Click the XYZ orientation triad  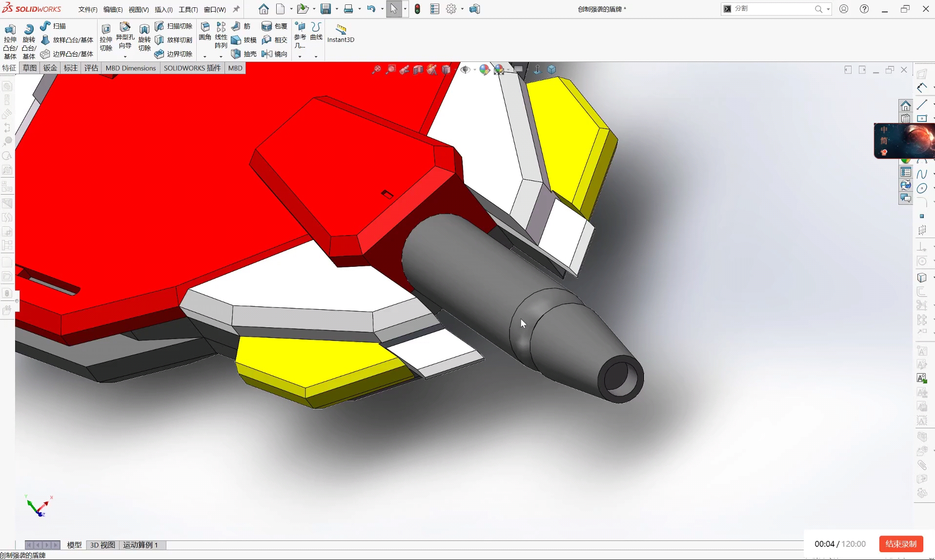[39, 506]
